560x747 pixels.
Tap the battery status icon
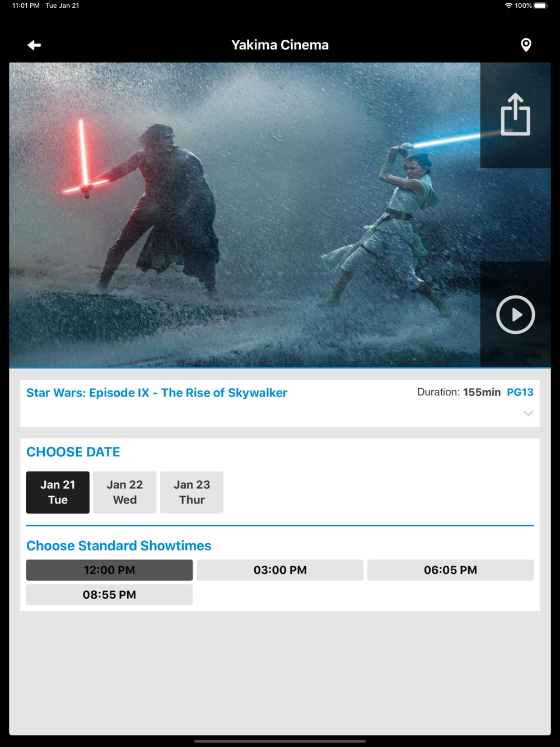click(541, 6)
